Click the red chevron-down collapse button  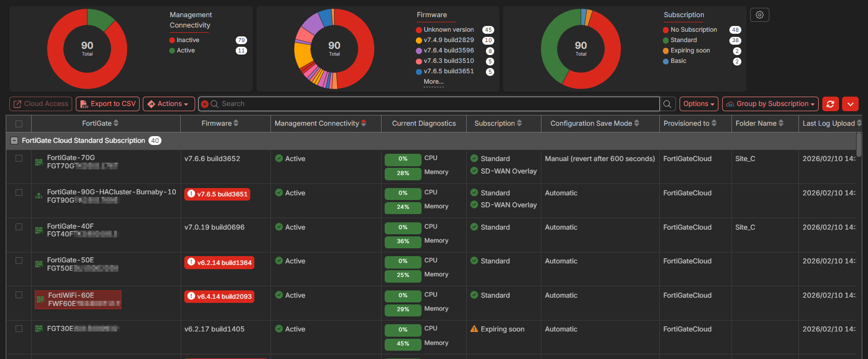tap(850, 104)
